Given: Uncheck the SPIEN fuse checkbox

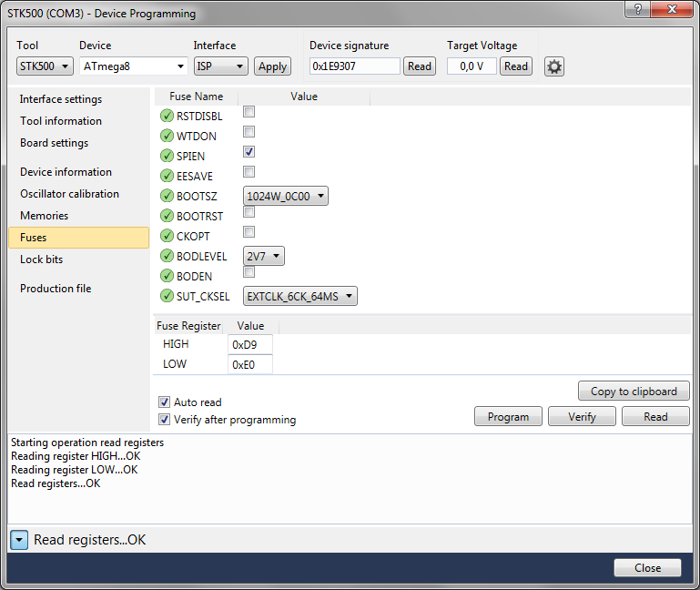Looking at the screenshot, I should pos(249,152).
